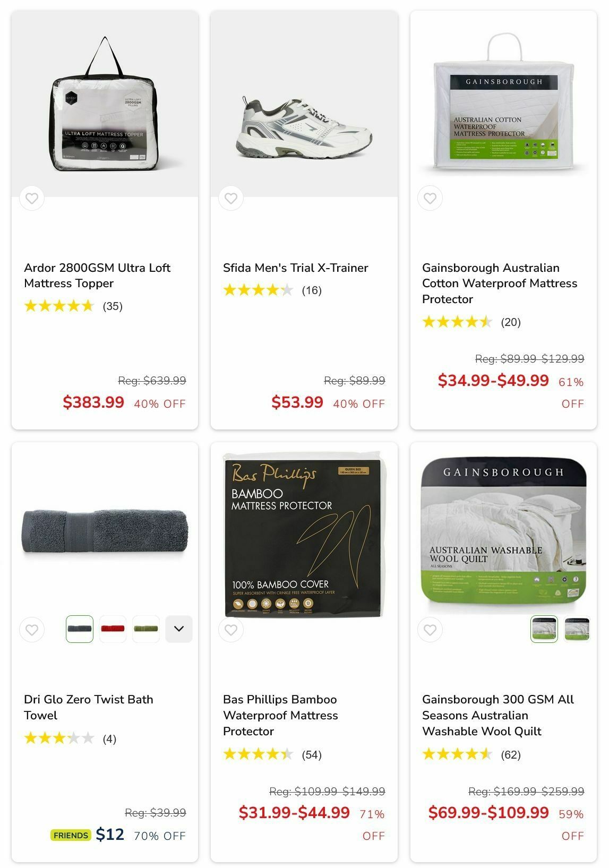The image size is (609, 868).
Task: Open the 35 reviews for Ardor topper
Action: (x=73, y=306)
